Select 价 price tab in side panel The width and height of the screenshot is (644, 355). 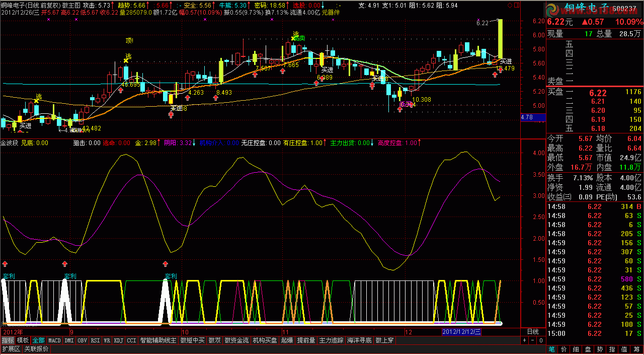click(563, 349)
